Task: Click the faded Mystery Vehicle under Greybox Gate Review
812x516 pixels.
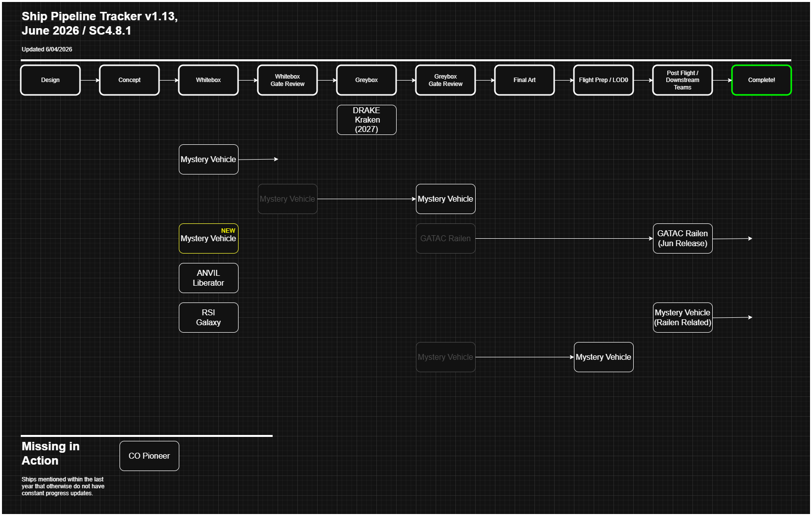Action: [446, 357]
